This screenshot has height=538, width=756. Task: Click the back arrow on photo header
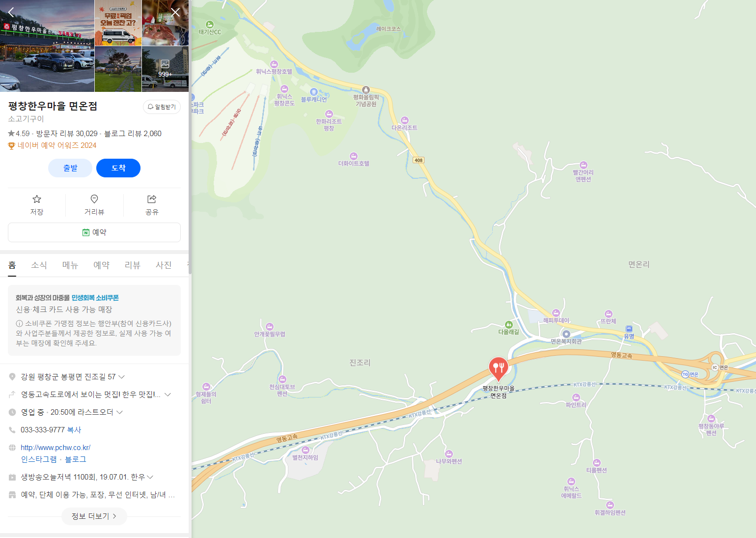[x=11, y=12]
